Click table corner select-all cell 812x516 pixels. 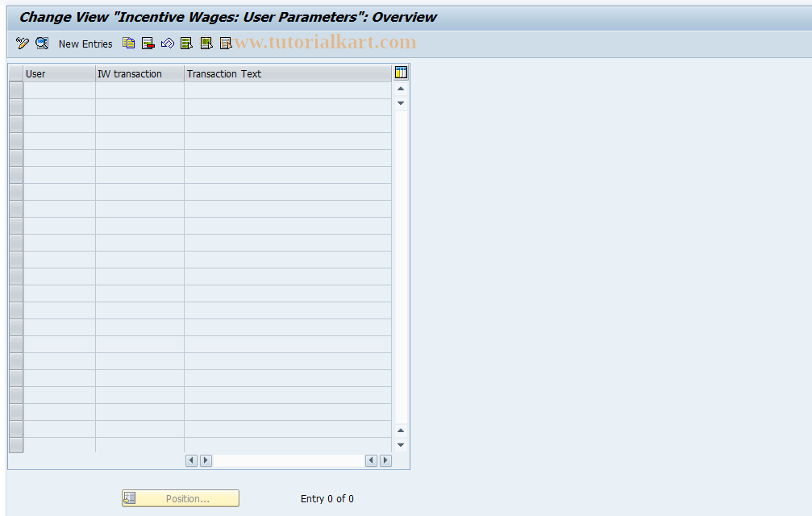coord(16,74)
